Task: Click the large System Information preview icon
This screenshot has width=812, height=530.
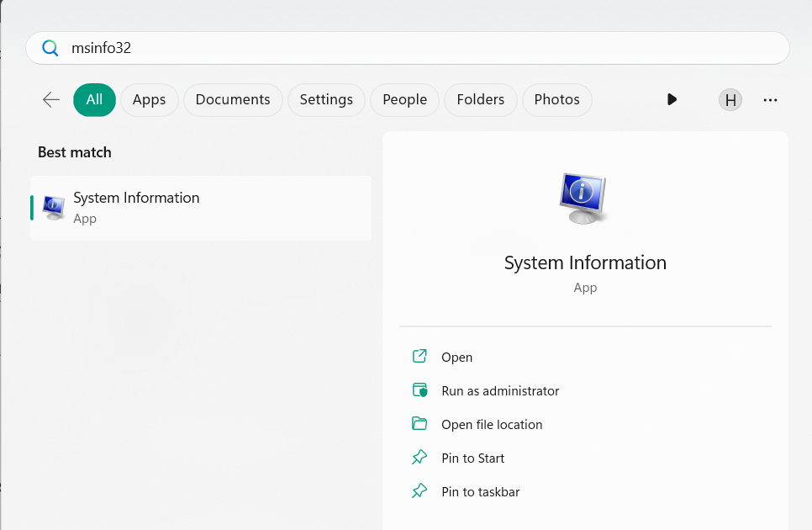Action: pyautogui.click(x=584, y=199)
